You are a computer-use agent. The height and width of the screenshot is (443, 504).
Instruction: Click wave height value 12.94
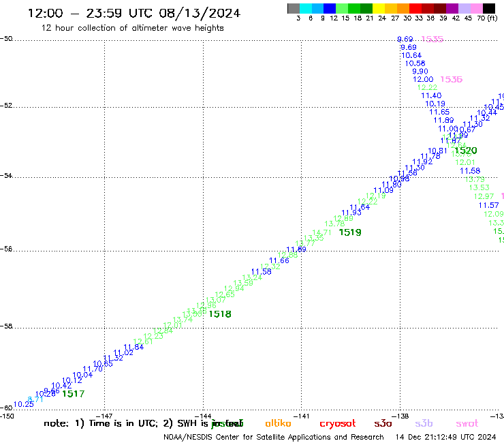[x=234, y=288]
